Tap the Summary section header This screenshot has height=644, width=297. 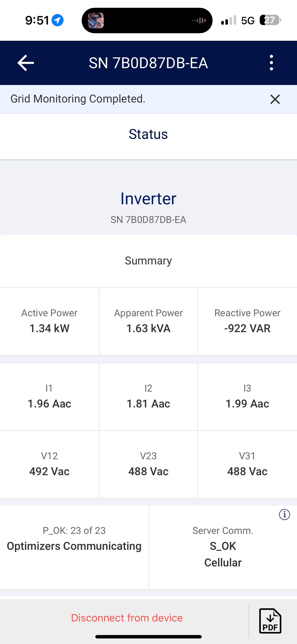pos(148,261)
